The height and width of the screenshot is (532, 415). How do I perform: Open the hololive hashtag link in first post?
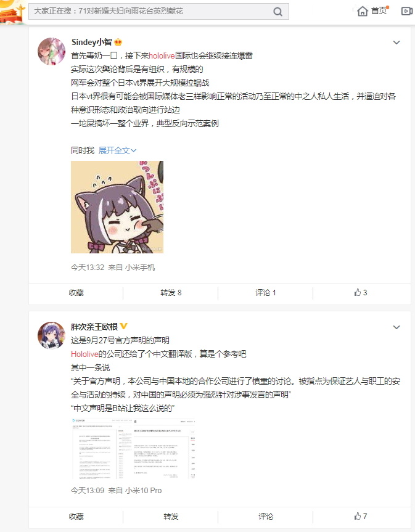(x=162, y=55)
